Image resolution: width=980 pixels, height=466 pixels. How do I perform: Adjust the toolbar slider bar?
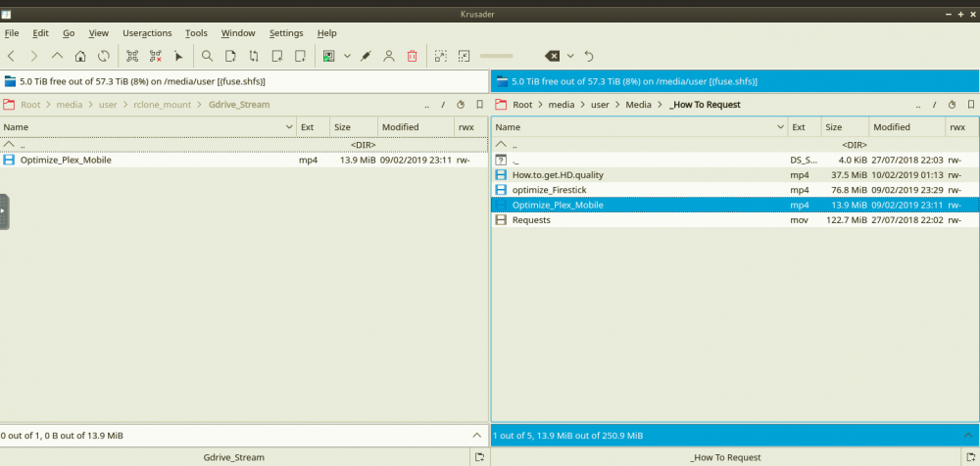click(496, 56)
